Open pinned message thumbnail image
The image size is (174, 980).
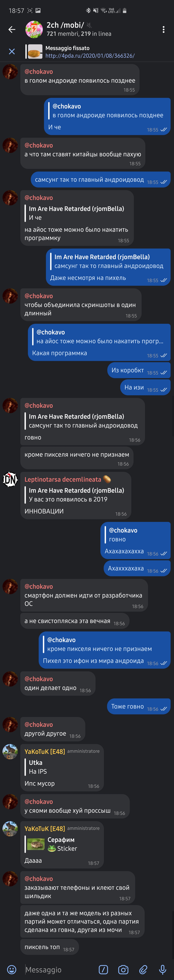click(x=35, y=51)
